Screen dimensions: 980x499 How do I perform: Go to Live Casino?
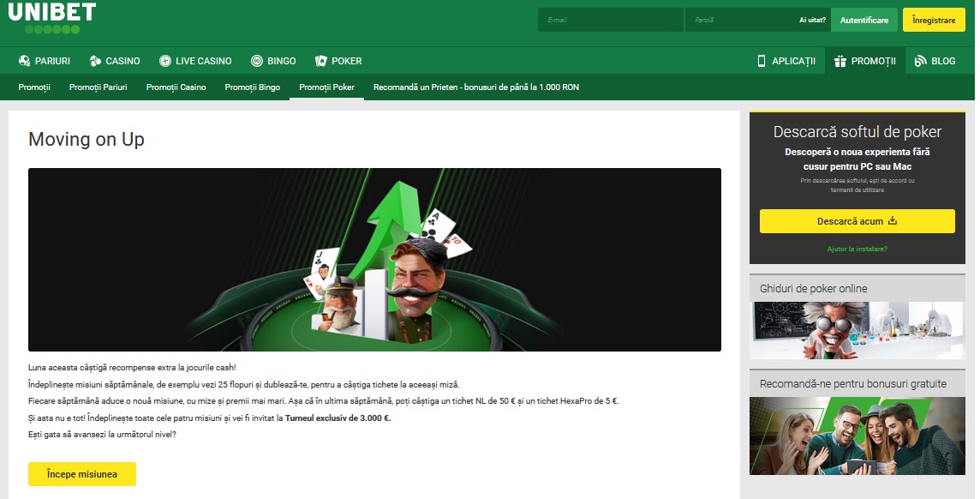coord(195,61)
